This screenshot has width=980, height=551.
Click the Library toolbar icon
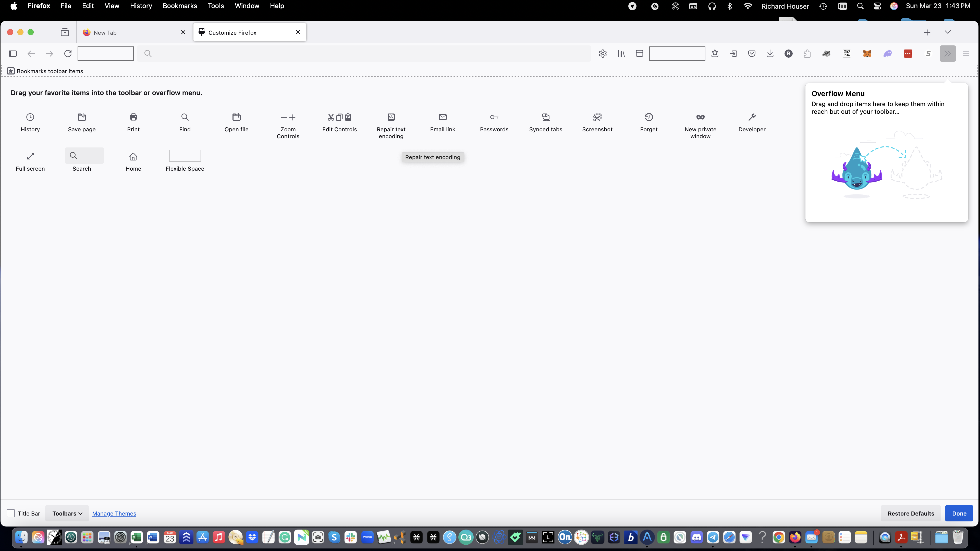click(621, 54)
